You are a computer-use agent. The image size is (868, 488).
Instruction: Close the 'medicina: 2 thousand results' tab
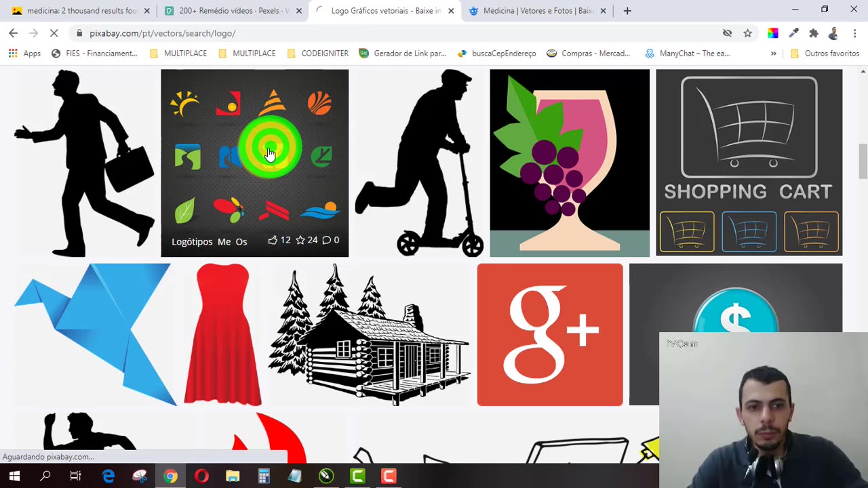pos(146,11)
